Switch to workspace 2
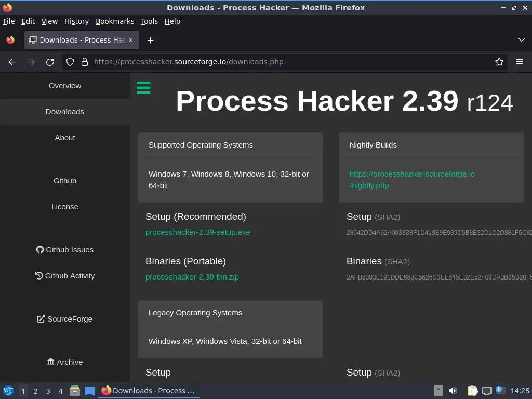The height and width of the screenshot is (399, 532). tap(36, 391)
